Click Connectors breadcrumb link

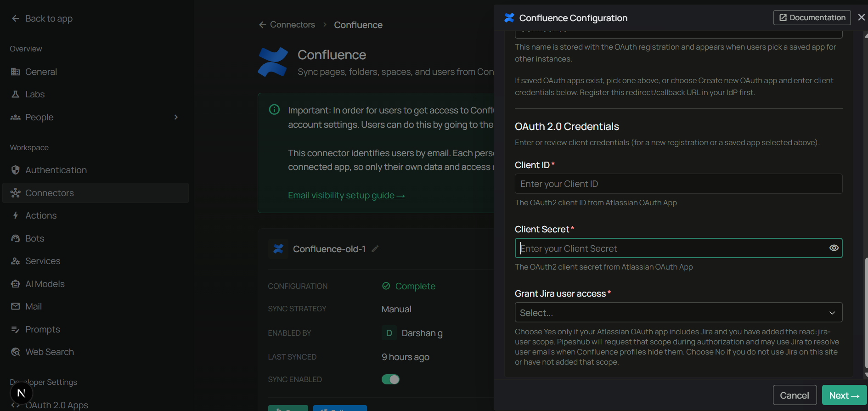coord(293,25)
